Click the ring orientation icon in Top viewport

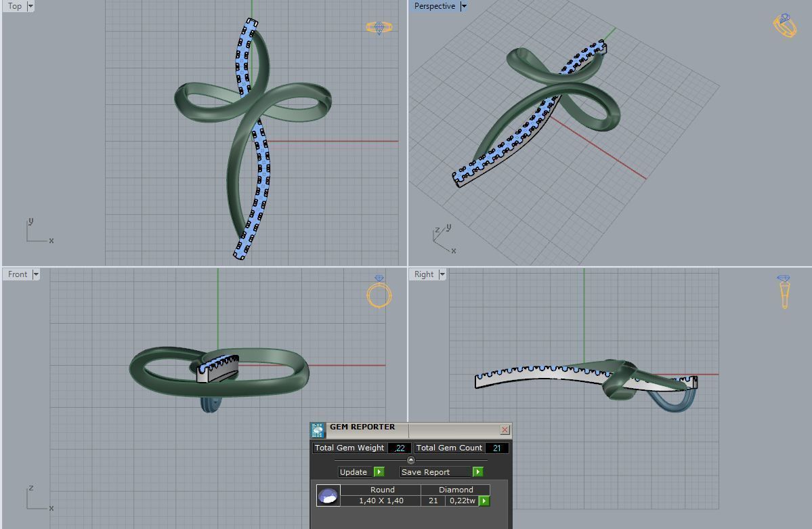click(x=379, y=28)
